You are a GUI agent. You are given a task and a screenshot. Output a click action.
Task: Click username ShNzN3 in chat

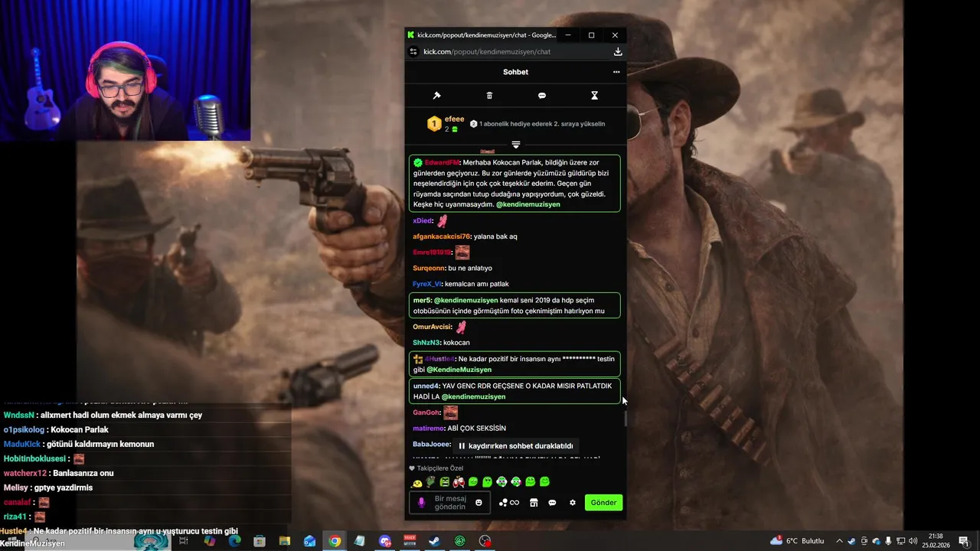coord(426,343)
